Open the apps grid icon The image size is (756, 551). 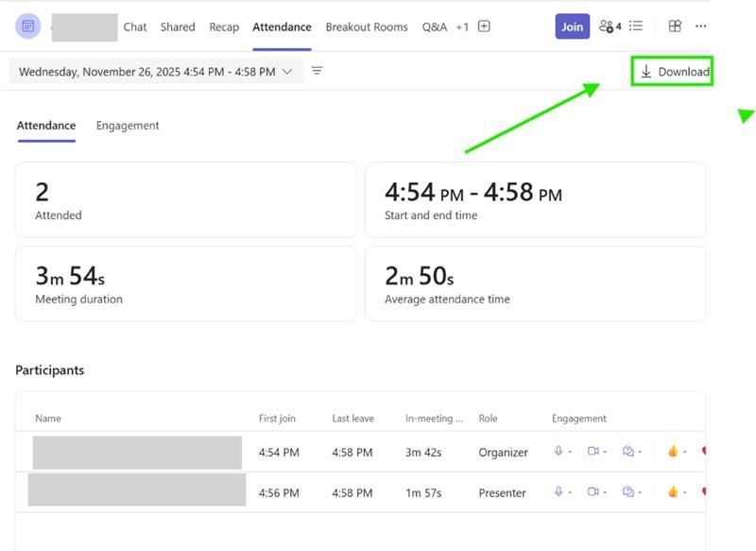(x=675, y=26)
